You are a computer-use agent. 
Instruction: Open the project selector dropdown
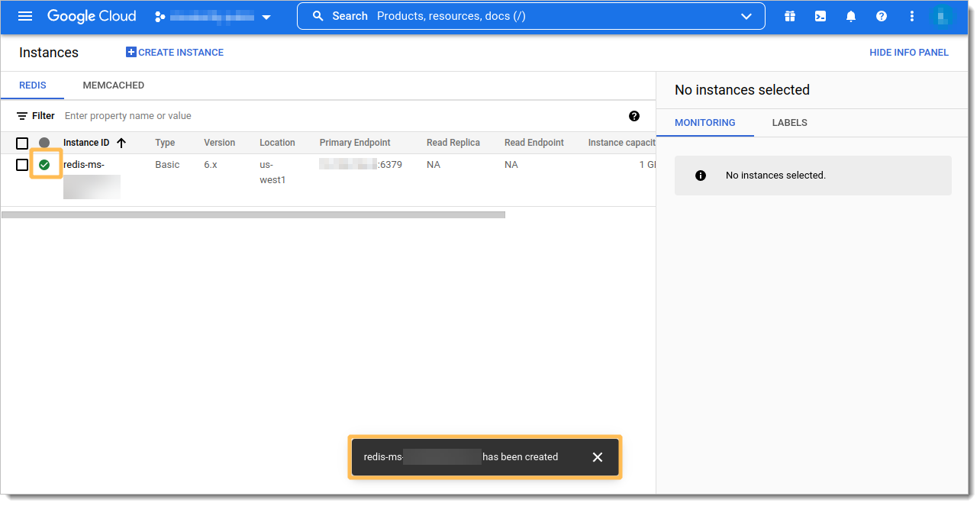tap(213, 17)
